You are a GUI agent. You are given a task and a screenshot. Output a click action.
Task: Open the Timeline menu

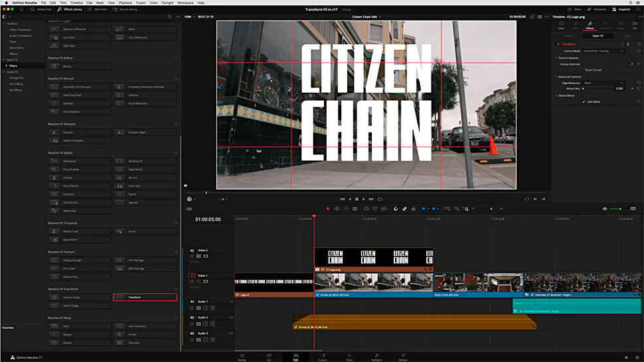(76, 3)
